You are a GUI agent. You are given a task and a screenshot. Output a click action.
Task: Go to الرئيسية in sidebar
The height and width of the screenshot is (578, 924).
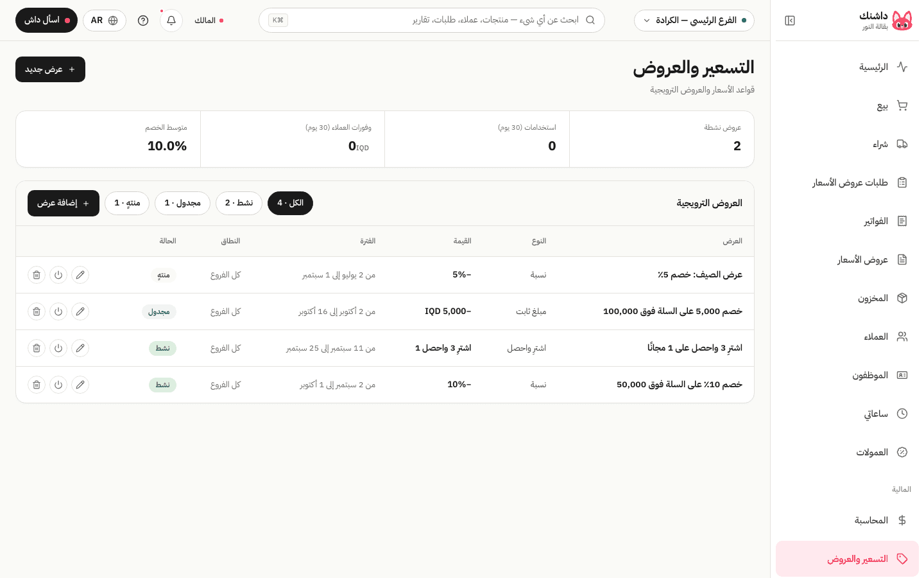tap(847, 67)
